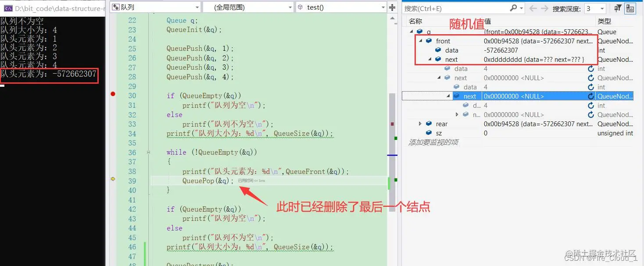Click 添加要监视的项 to add a watch
The width and height of the screenshot is (644, 266).
(x=434, y=142)
